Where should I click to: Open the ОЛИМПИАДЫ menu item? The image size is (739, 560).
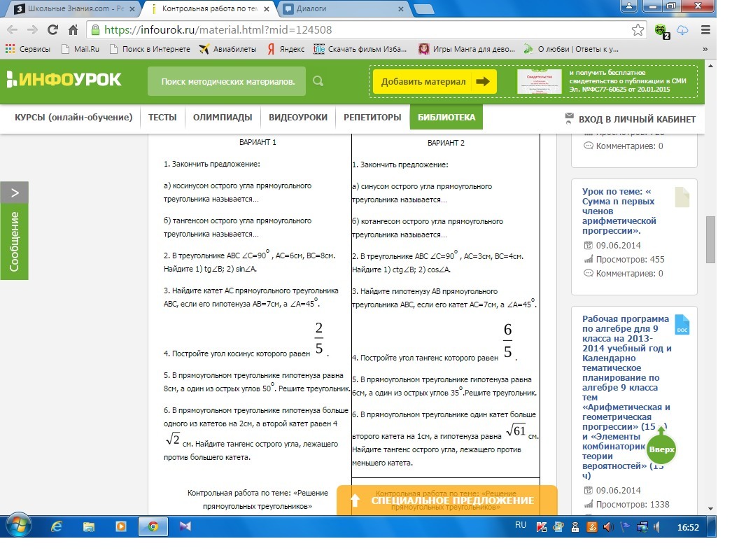click(223, 118)
